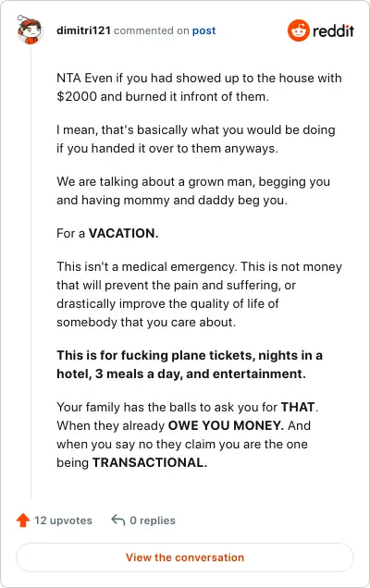
Task: Follow the blue "post" link
Action: tap(203, 31)
